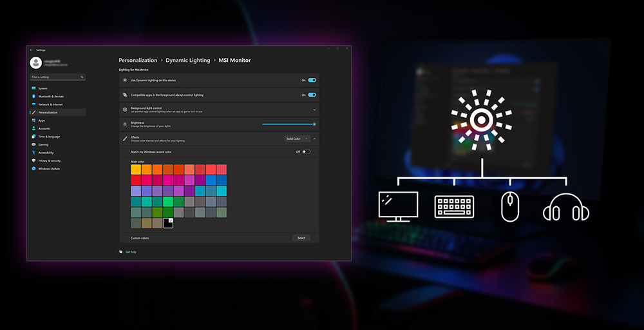Collapse the Effects section chevron
Screen dimensions: 644x330
click(x=315, y=139)
